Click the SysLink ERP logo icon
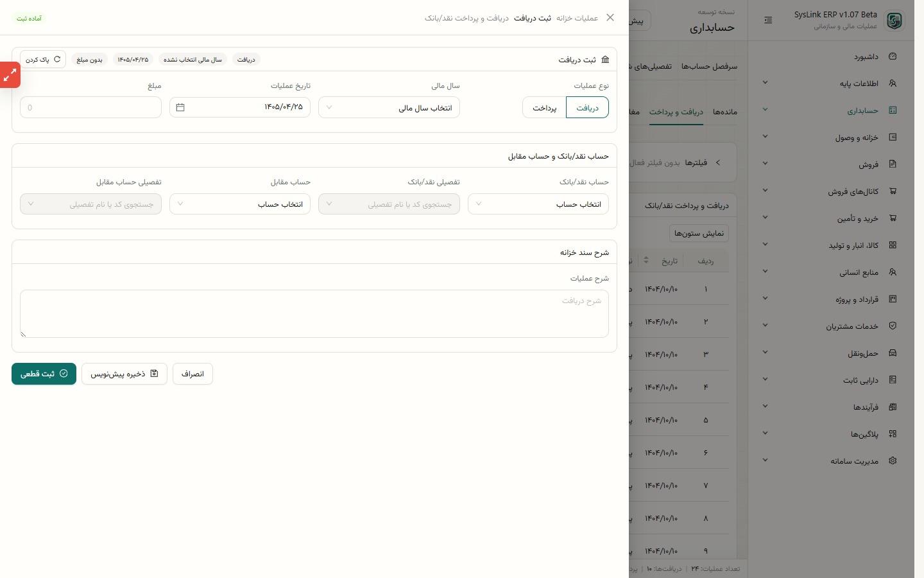 coord(894,21)
